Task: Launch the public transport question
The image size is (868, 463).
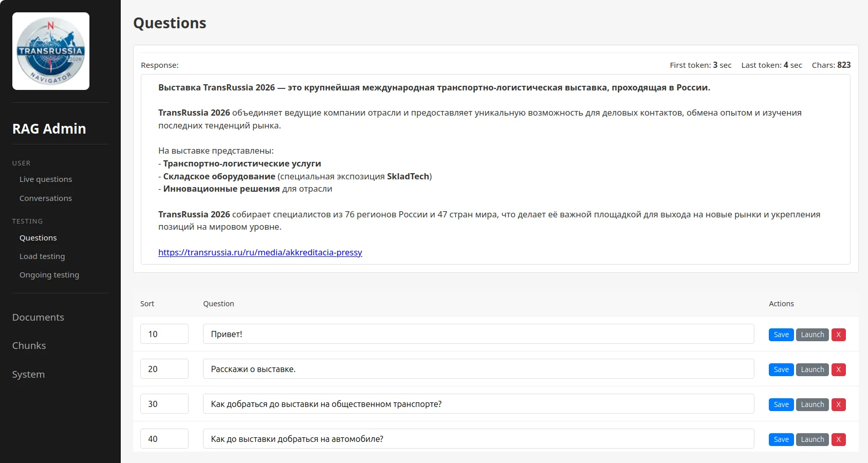Action: tap(812, 404)
